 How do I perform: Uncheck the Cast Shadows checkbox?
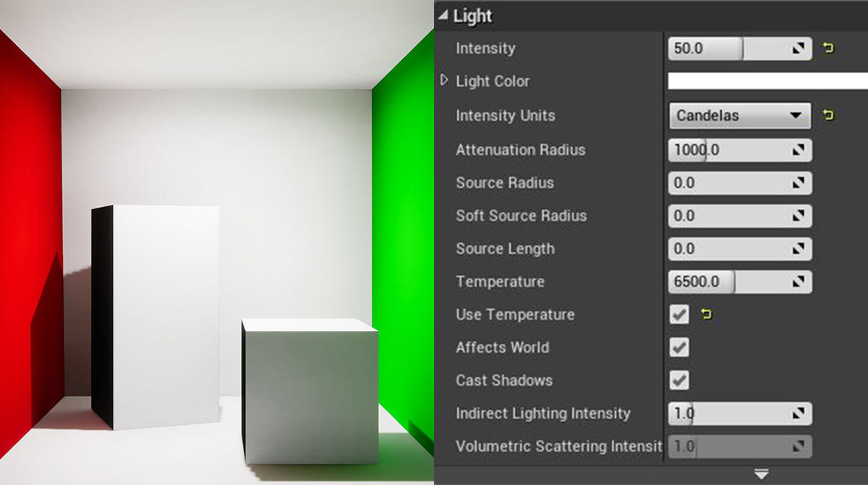tap(679, 380)
